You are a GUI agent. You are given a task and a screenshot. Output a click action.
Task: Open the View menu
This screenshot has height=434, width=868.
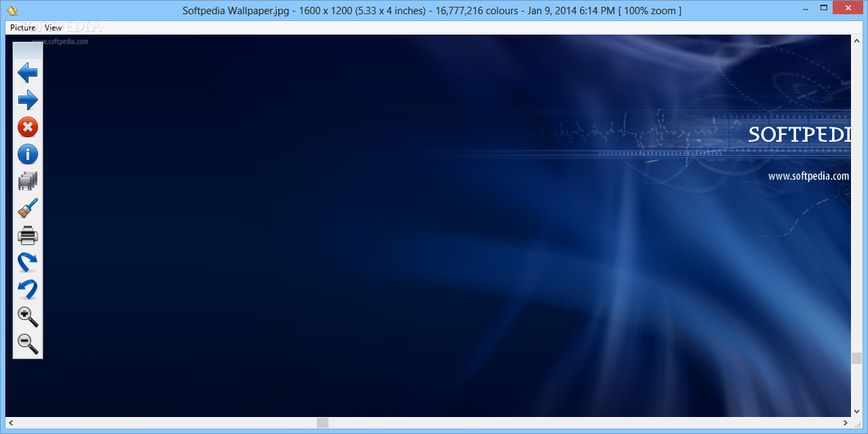(x=53, y=28)
